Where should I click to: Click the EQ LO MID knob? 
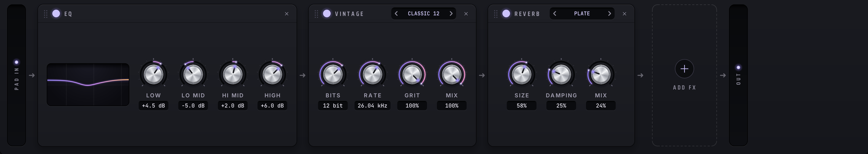click(193, 75)
